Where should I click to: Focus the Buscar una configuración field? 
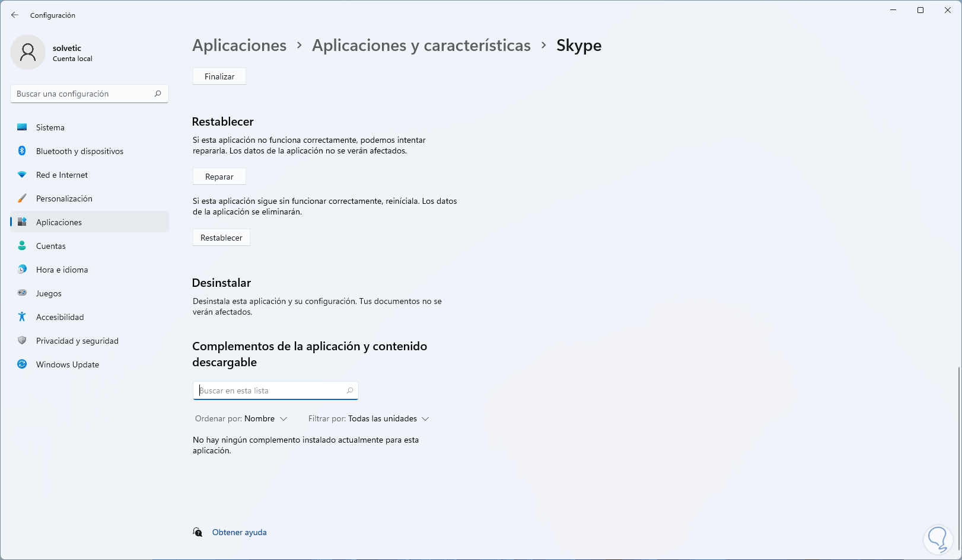pyautogui.click(x=90, y=94)
